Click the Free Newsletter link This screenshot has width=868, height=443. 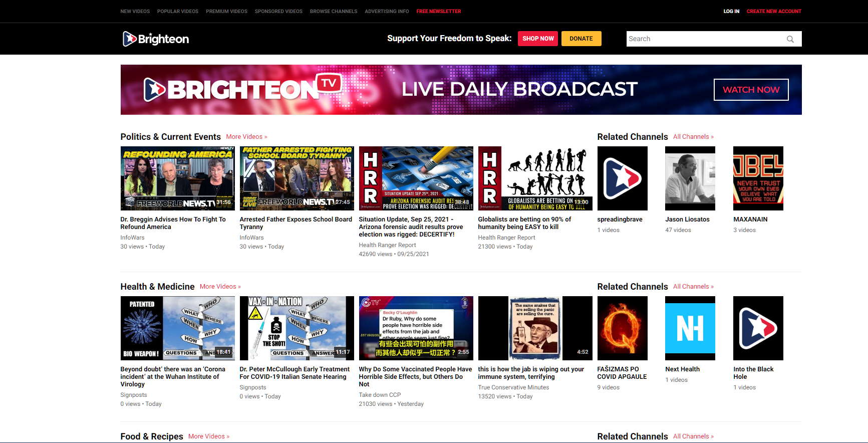click(x=439, y=11)
